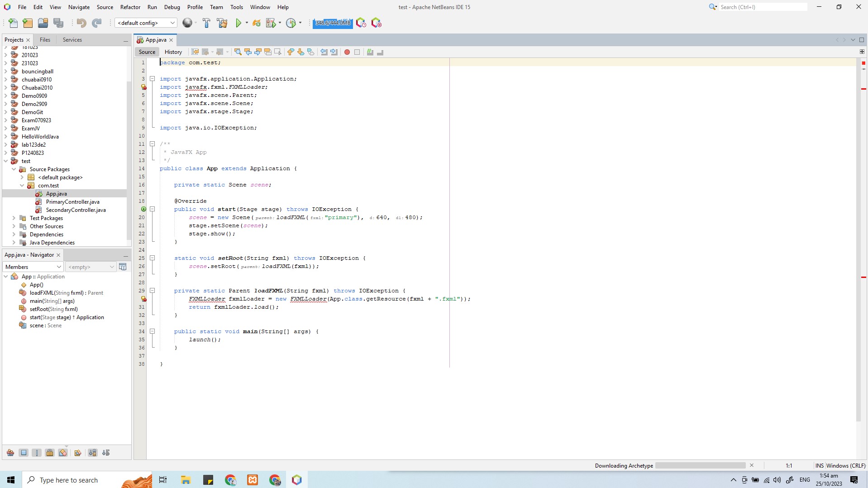This screenshot has height=488, width=868.
Task: Click the Clean and Build Project icon
Action: point(222,23)
